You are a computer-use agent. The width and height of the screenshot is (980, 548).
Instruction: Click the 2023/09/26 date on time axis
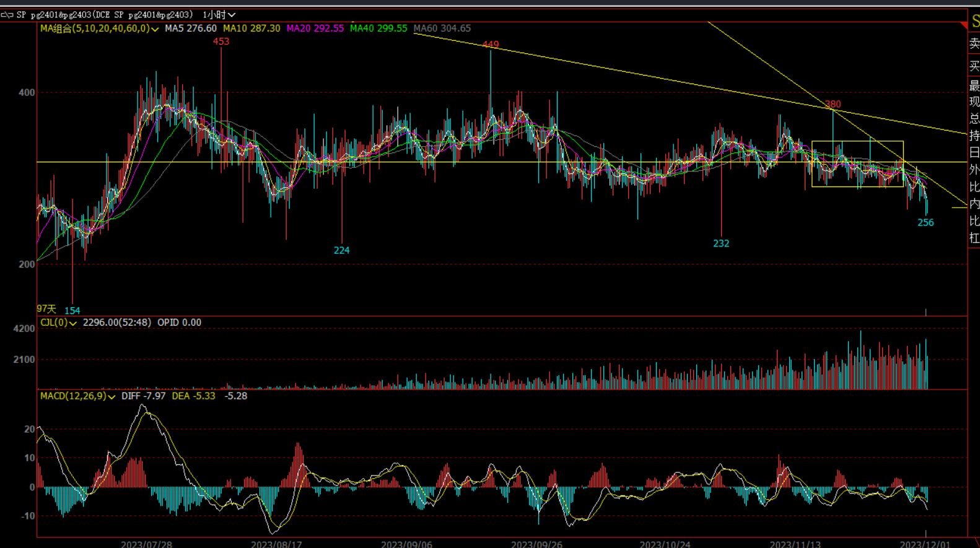(x=536, y=544)
